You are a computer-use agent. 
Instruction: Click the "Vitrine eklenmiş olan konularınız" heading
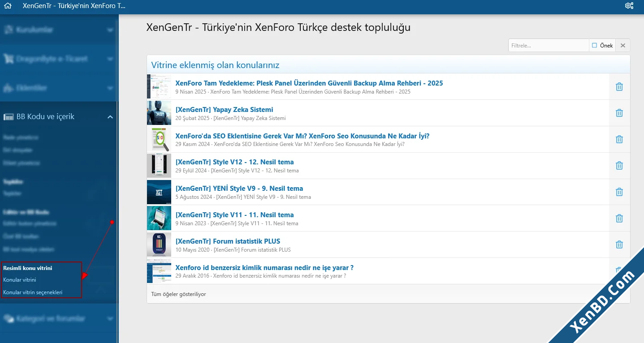pos(215,65)
